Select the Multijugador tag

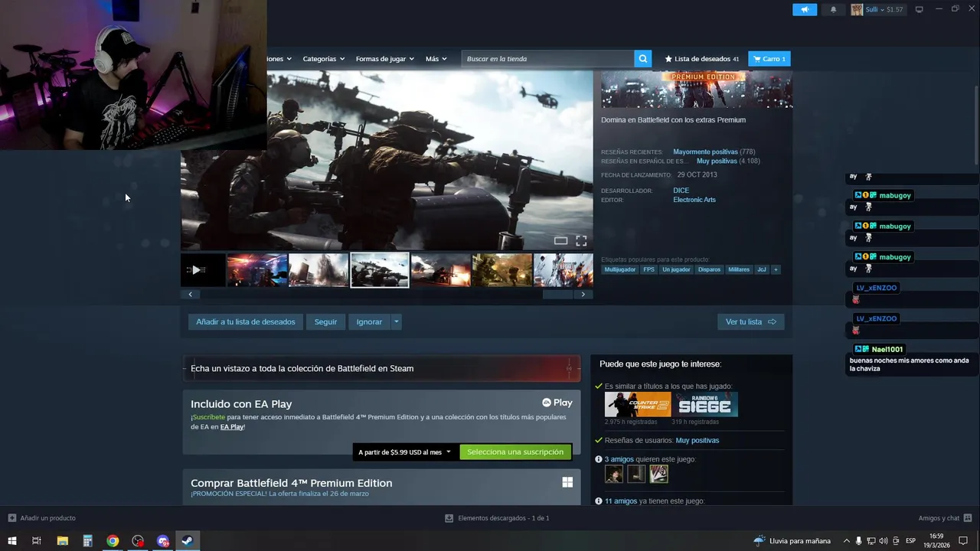pyautogui.click(x=620, y=269)
